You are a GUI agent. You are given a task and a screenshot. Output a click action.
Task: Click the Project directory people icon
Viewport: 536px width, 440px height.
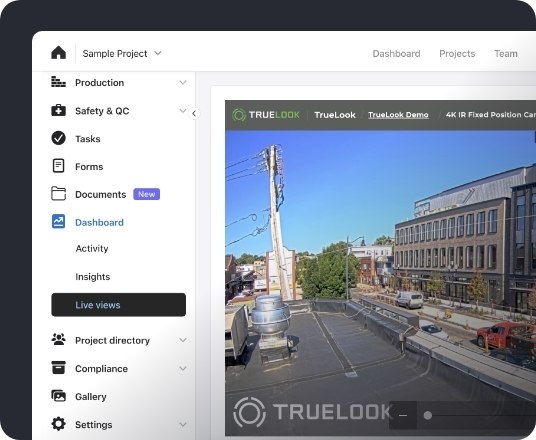pos(58,339)
